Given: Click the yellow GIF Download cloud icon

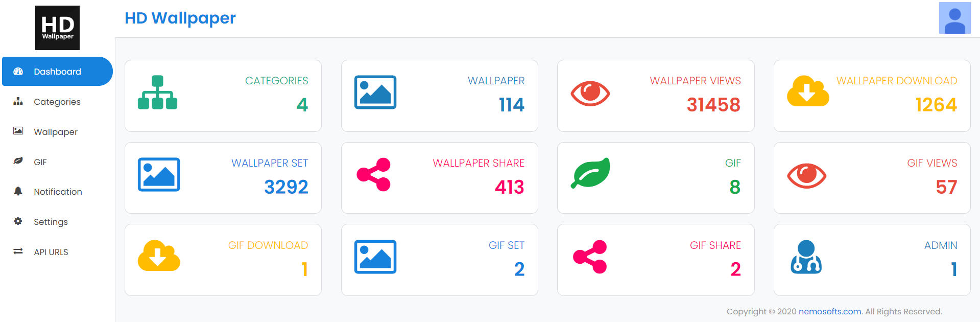Looking at the screenshot, I should 159,256.
